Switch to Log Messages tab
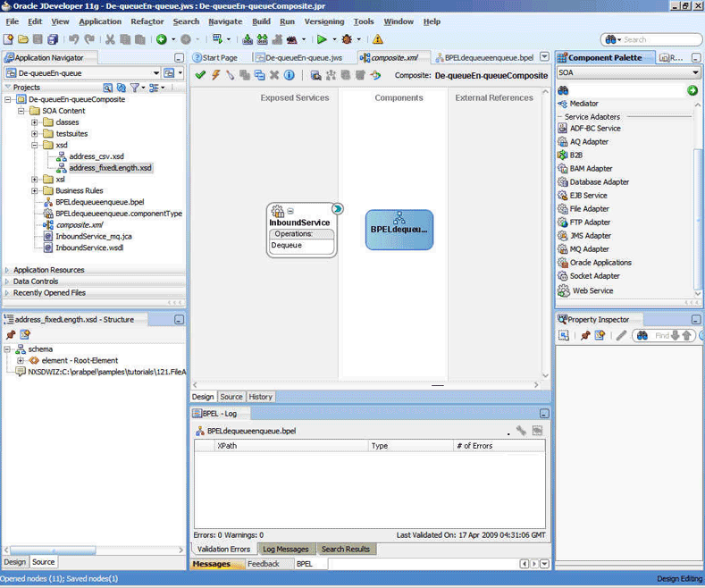This screenshot has width=705, height=588. 286,549
